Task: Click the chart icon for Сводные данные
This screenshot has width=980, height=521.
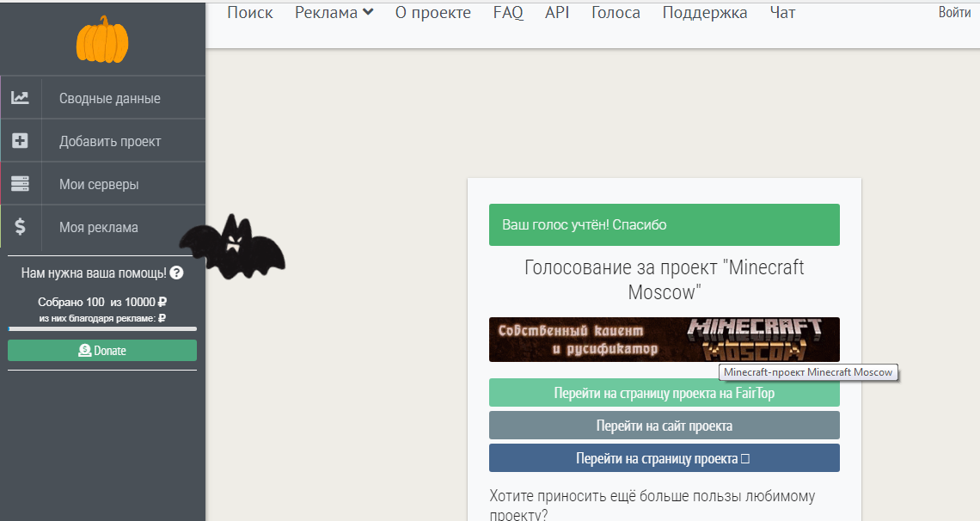Action: pyautogui.click(x=20, y=98)
